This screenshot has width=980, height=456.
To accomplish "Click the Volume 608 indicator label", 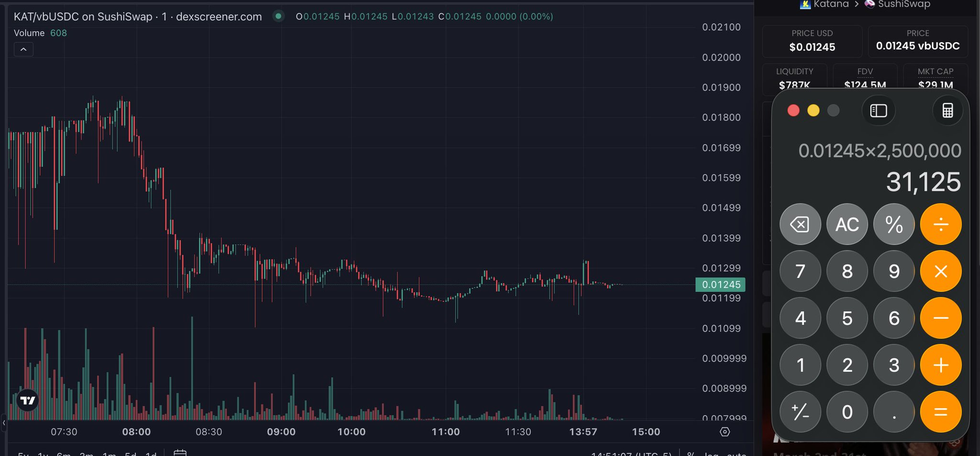I will [x=40, y=33].
